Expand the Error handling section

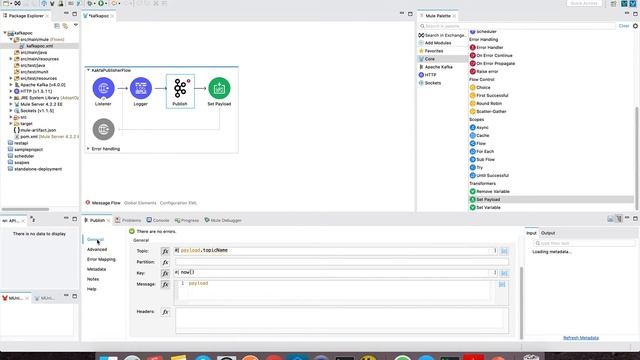pyautogui.click(x=88, y=149)
